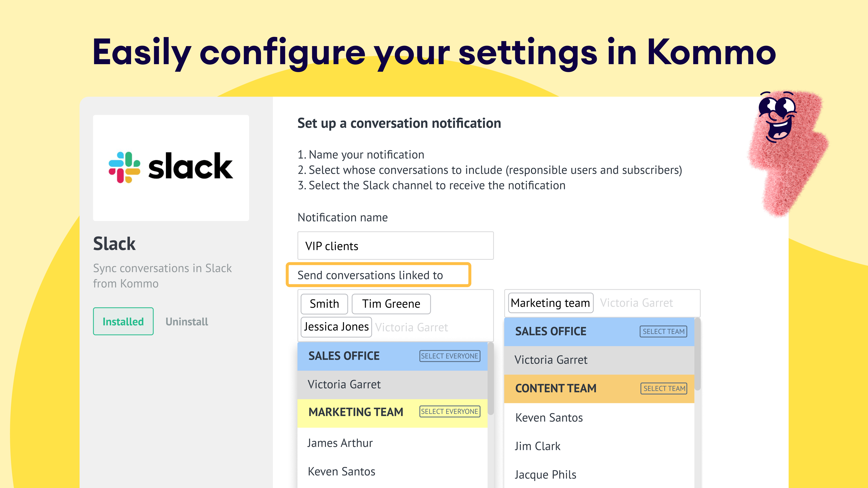
Task: Select team for Content Team
Action: 663,388
